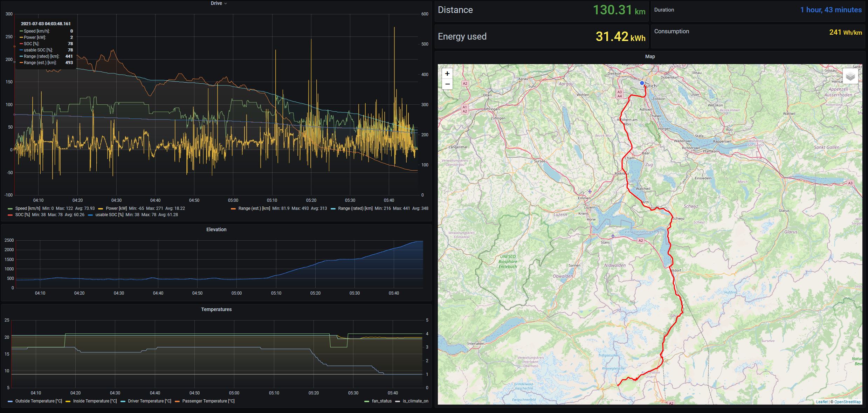Toggle Range (est.) [km] legend entry
This screenshot has height=413, width=868.
click(254, 208)
